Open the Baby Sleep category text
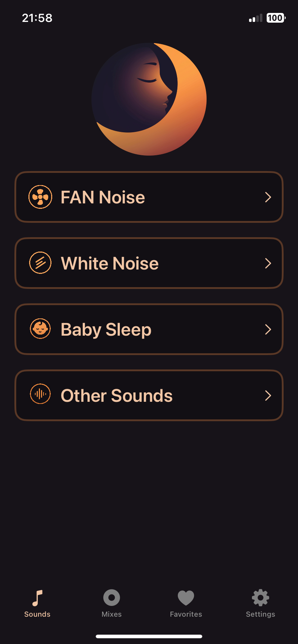 pyautogui.click(x=106, y=330)
